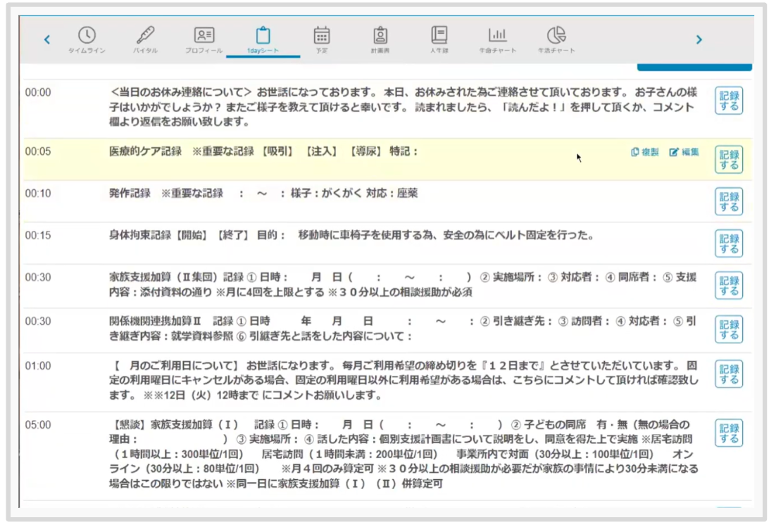Viewport: 776px width, 532px height.
Task: Open the タイムライン clock icon
Action: 87,36
